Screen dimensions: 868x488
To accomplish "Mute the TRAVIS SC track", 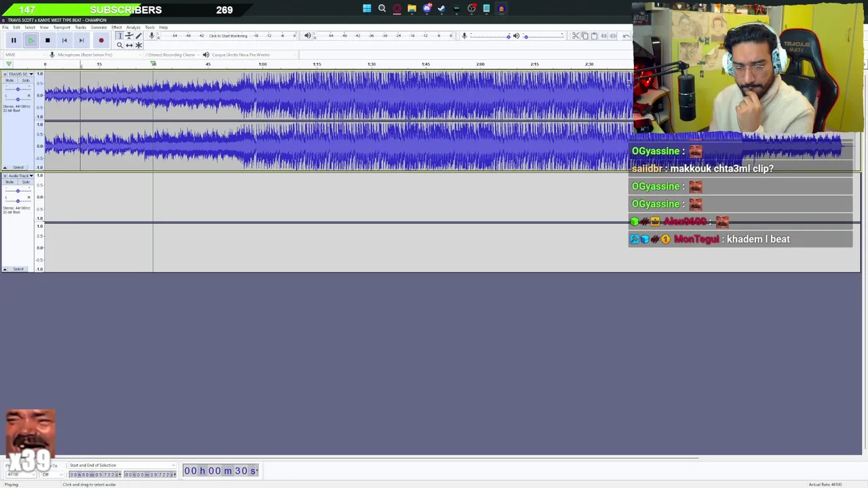I will coord(9,81).
